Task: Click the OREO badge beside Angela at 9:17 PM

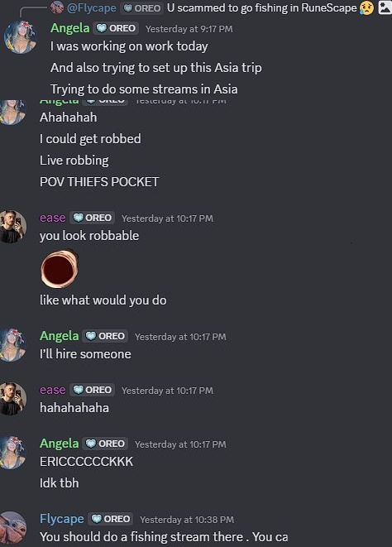Action: tap(116, 28)
